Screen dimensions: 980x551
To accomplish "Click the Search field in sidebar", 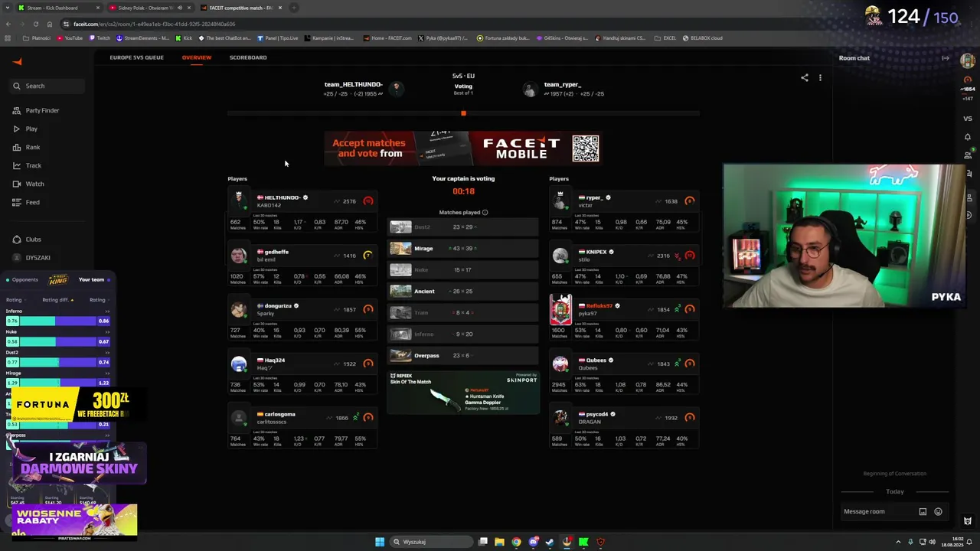I will 46,86.
